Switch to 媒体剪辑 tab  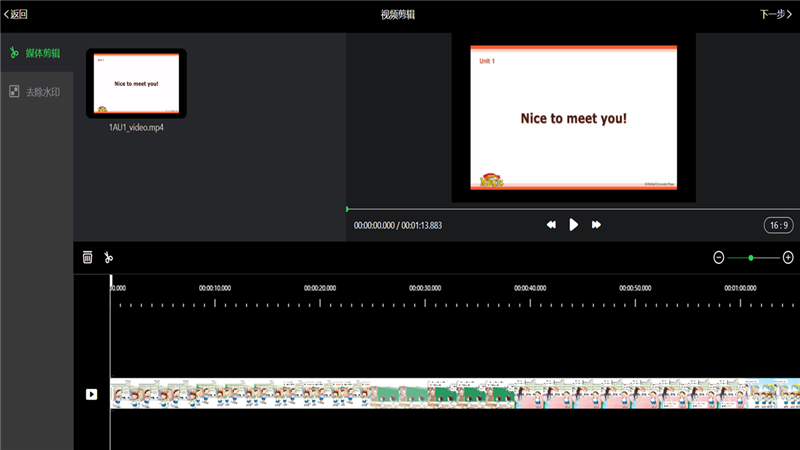[36, 52]
